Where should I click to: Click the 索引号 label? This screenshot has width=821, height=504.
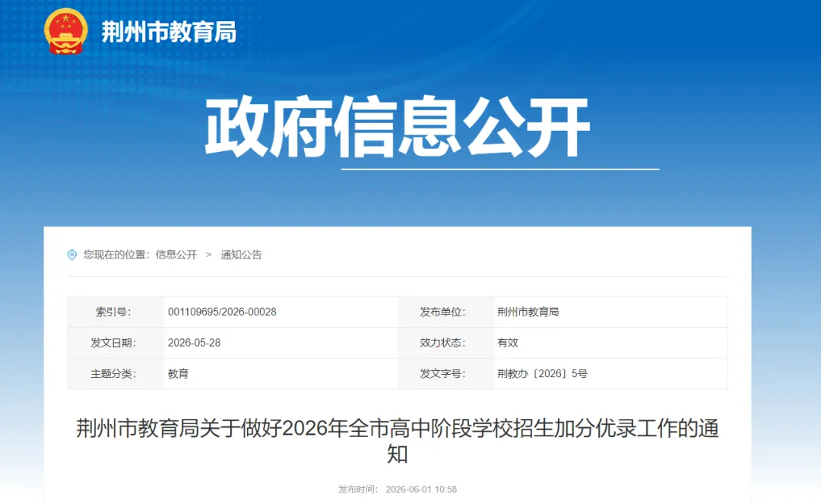tap(113, 312)
